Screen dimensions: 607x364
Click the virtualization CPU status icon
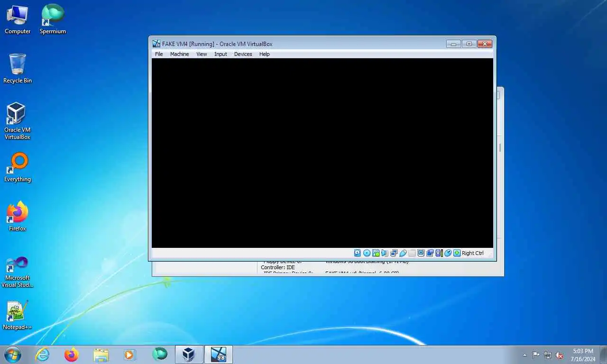coord(439,253)
